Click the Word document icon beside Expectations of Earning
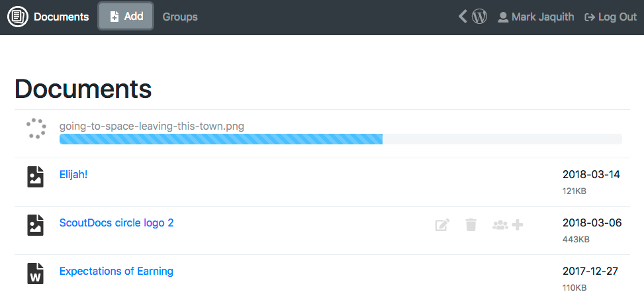Viewport: 644px width, 298px height. tap(36, 273)
